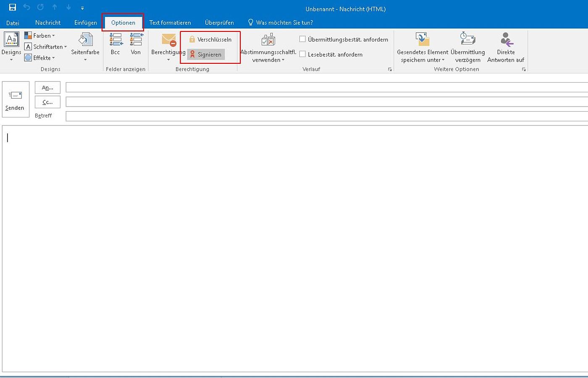Save the message with the floppy icon

point(13,7)
